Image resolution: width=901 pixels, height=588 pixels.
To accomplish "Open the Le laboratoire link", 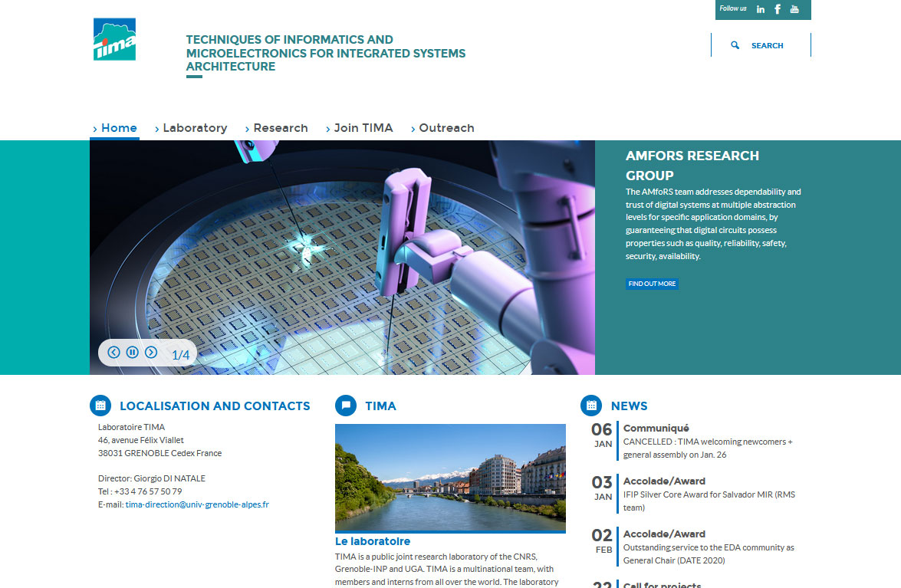I will tap(373, 541).
